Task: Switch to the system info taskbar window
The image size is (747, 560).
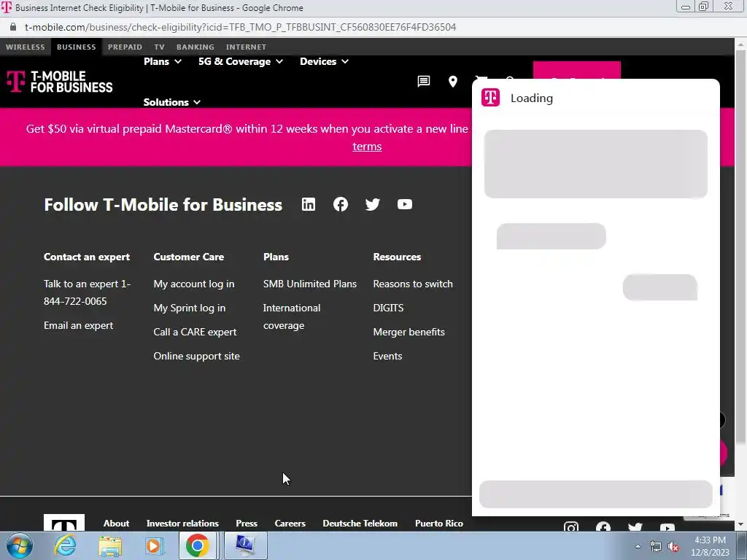Action: tap(245, 545)
